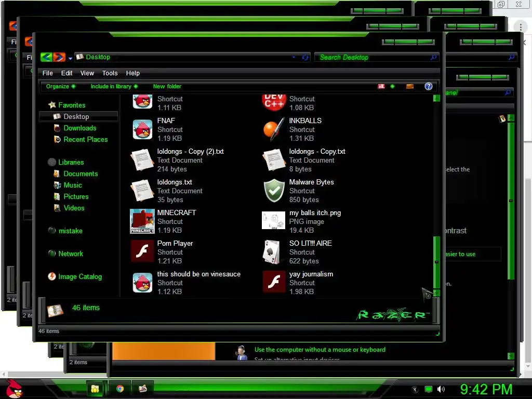532x399 pixels.
Task: Click 'Use the computer without a mouse or keyboard' link
Action: point(320,350)
